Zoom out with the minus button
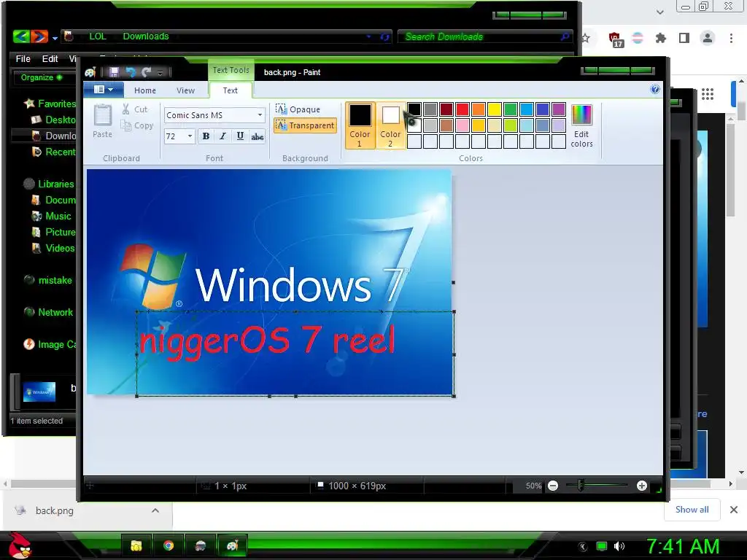747x560 pixels. coord(553,486)
